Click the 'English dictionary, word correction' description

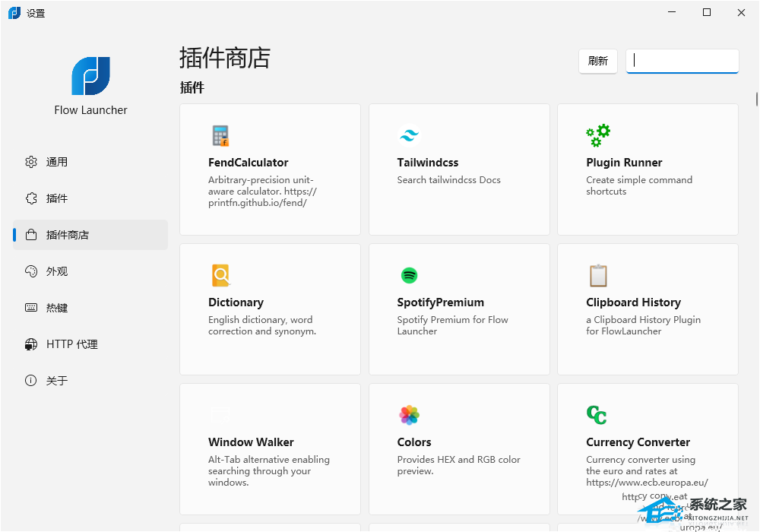pyautogui.click(x=261, y=325)
